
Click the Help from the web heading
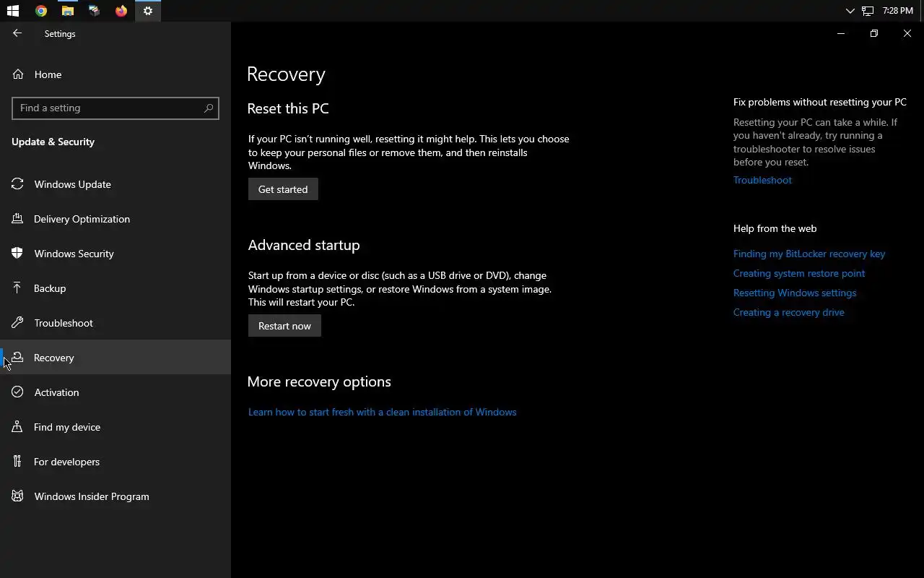[x=775, y=228]
